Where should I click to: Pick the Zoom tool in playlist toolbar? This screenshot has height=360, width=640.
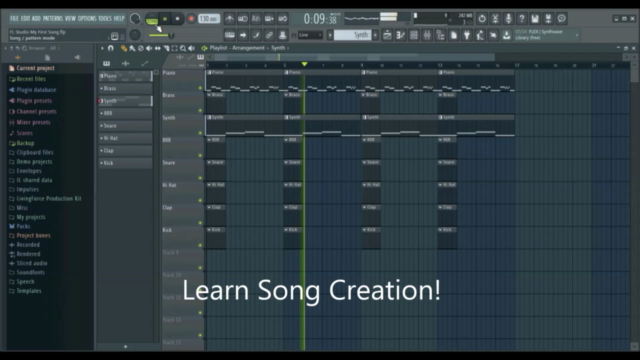(183, 48)
